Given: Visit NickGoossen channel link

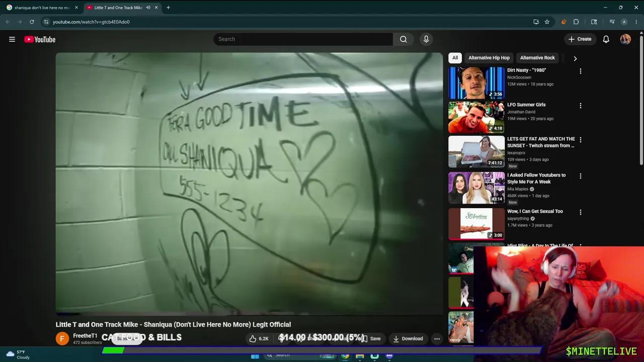Looking at the screenshot, I should point(519,77).
